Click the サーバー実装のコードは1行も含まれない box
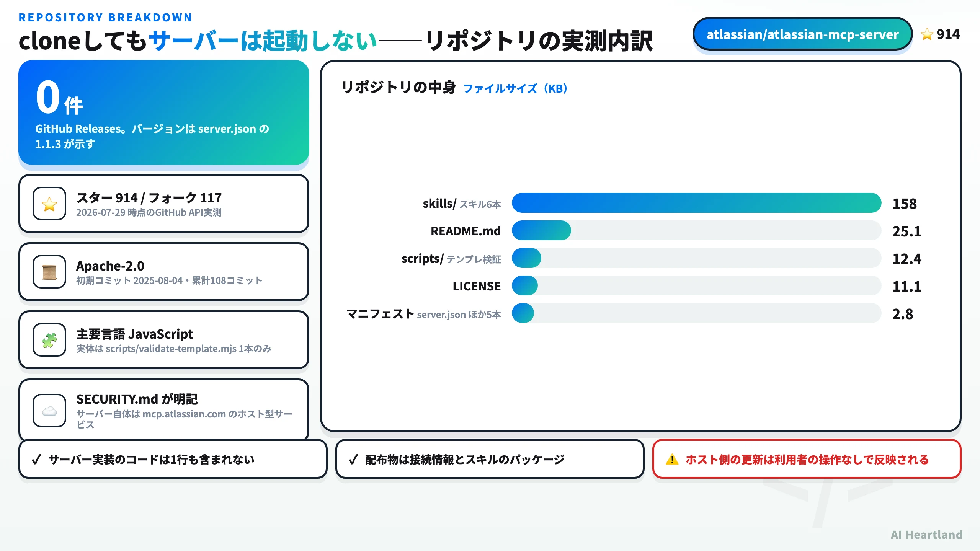 click(173, 459)
